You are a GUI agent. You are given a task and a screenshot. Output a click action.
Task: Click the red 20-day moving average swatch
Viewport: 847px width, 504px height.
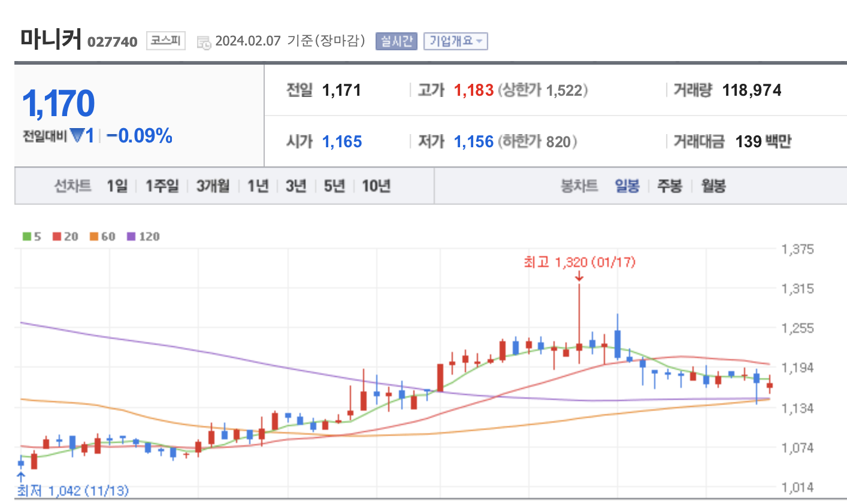pyautogui.click(x=57, y=236)
